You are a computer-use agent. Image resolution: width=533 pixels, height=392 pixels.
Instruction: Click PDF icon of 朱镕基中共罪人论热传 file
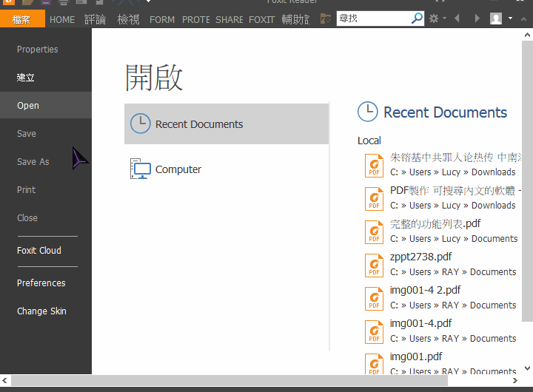tap(375, 166)
